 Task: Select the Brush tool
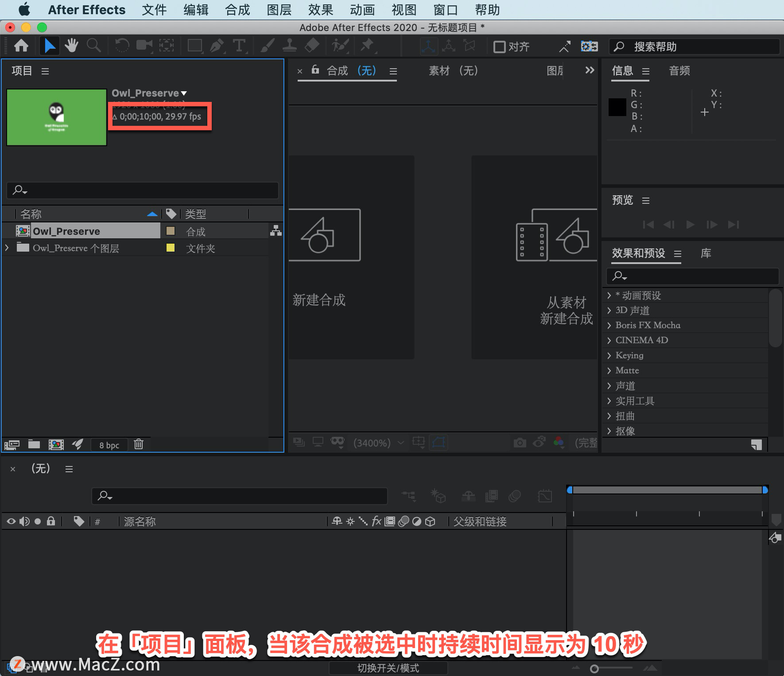268,46
